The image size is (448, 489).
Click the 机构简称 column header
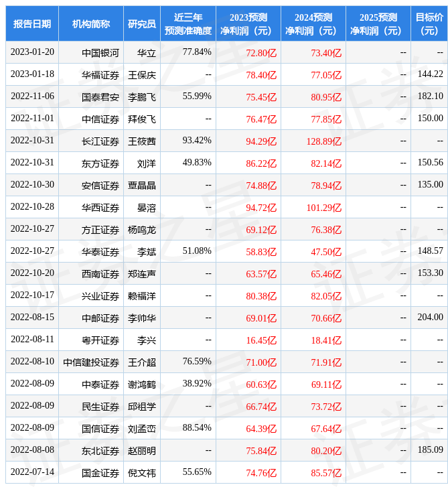point(91,23)
